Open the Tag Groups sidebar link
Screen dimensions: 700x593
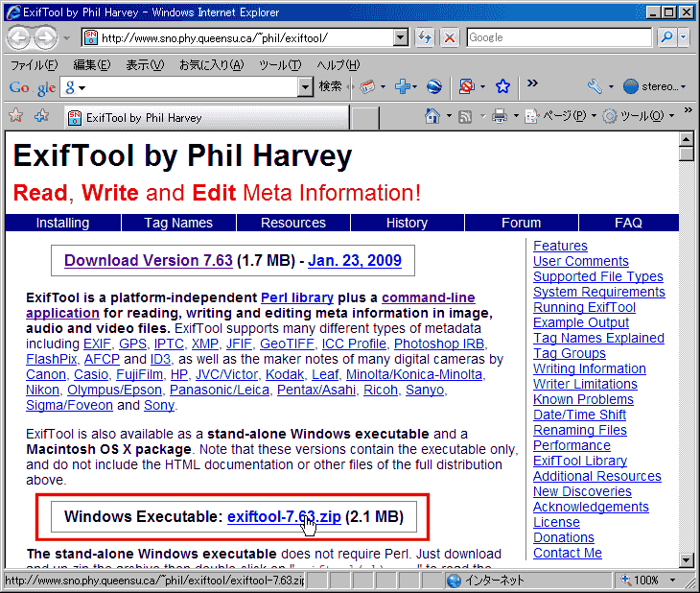570,353
